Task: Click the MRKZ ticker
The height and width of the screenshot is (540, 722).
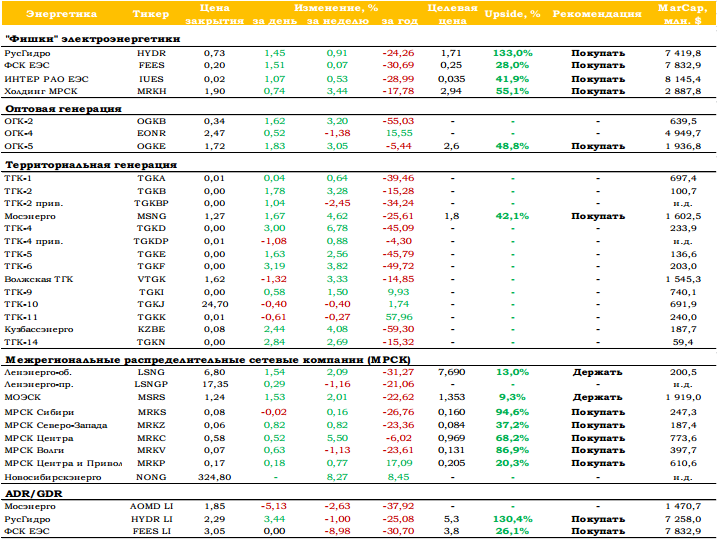Action: click(151, 425)
